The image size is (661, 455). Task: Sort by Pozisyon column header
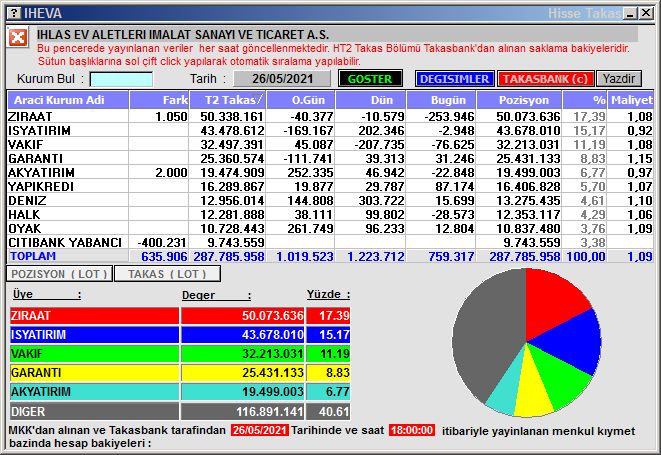point(519,100)
